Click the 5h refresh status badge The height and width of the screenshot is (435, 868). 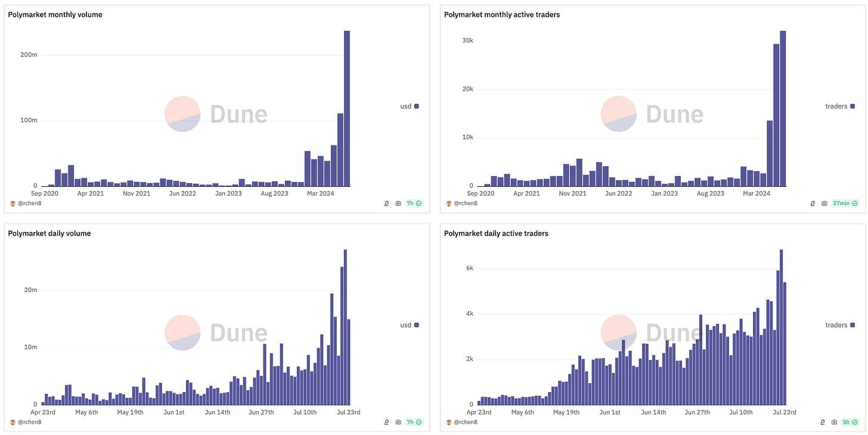[x=851, y=422]
